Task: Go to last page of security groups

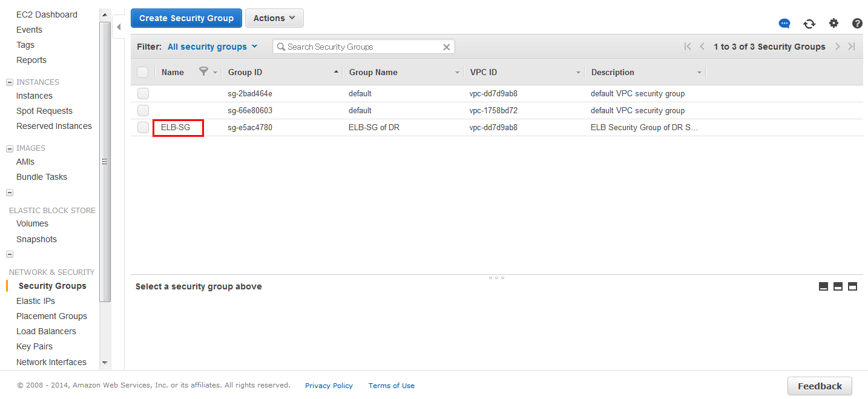Action: coord(852,47)
